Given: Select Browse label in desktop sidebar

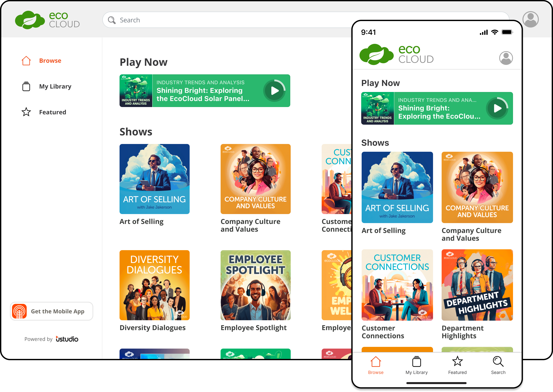Looking at the screenshot, I should [x=50, y=61].
